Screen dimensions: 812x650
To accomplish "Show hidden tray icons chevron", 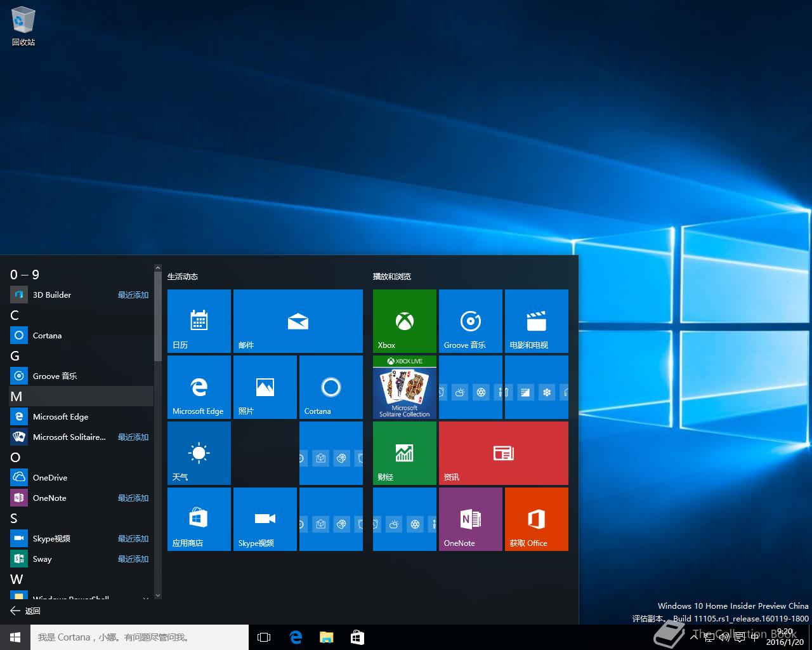I will tap(694, 637).
